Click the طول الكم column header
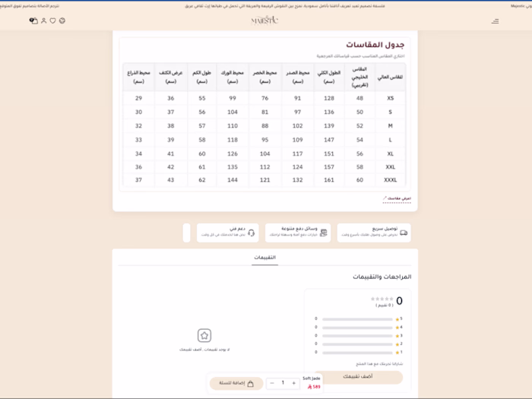This screenshot has height=399, width=532. 202,77
